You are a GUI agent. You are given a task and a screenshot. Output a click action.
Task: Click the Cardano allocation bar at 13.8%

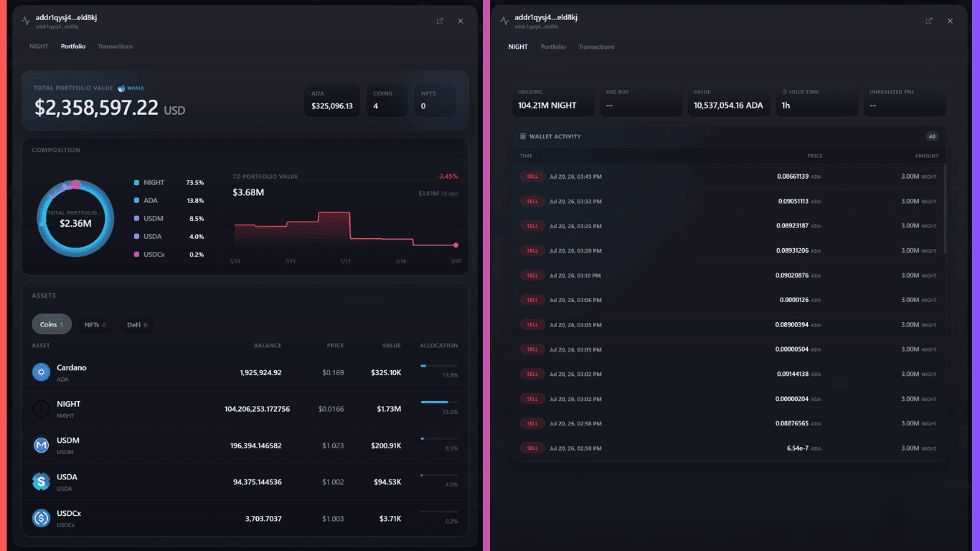439,366
